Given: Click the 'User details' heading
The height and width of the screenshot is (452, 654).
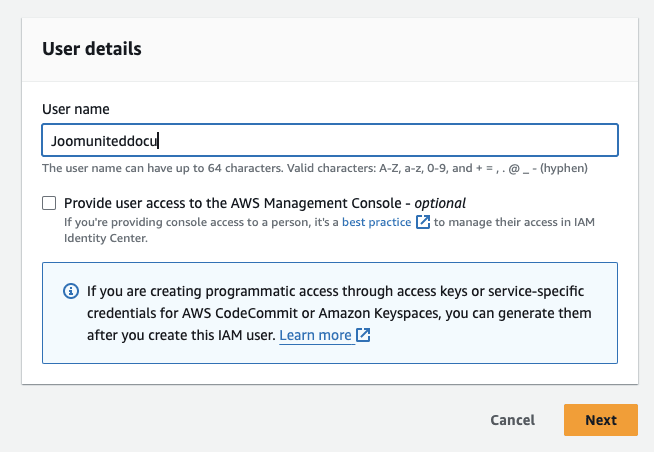Looking at the screenshot, I should 92,48.
